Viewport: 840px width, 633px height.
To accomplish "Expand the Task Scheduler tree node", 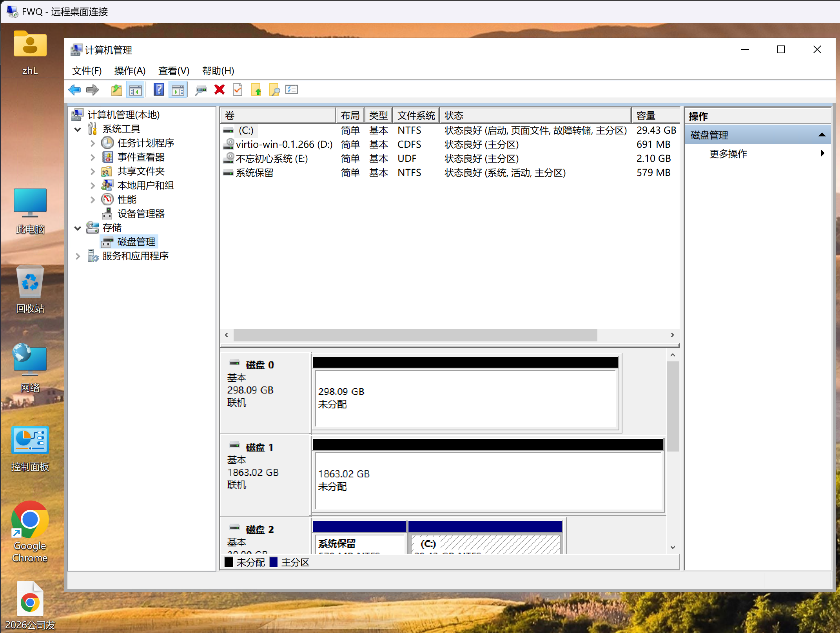I will tap(93, 143).
